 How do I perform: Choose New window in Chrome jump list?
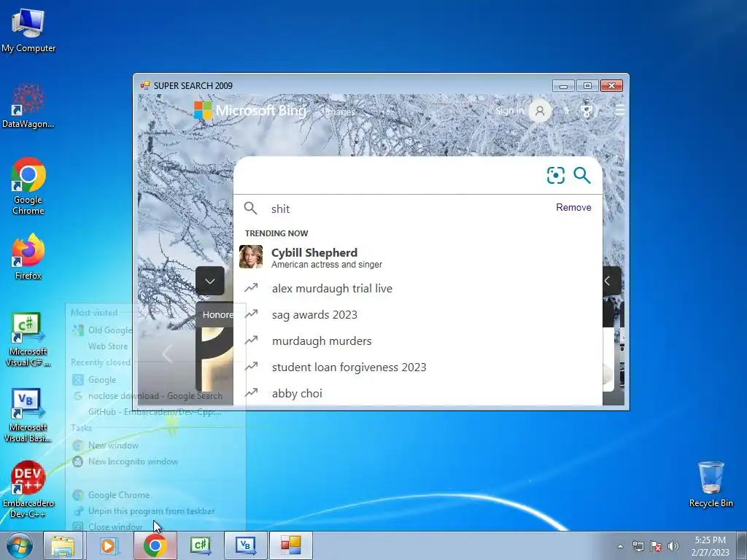(155, 446)
